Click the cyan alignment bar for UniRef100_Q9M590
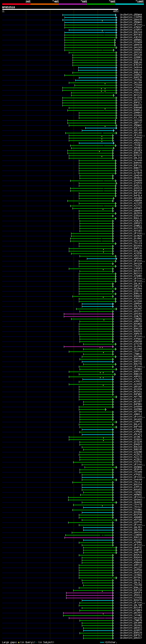The image size is (146, 644). pyautogui.click(x=98, y=304)
